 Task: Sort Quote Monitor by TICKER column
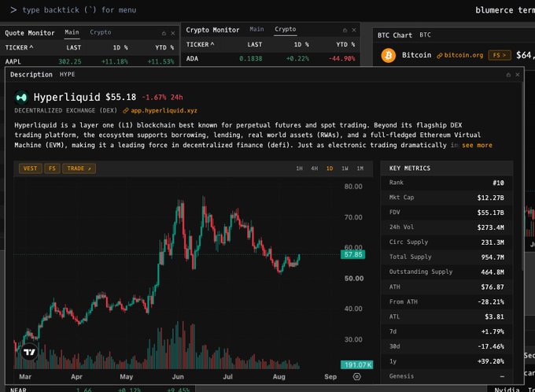pyautogui.click(x=19, y=47)
